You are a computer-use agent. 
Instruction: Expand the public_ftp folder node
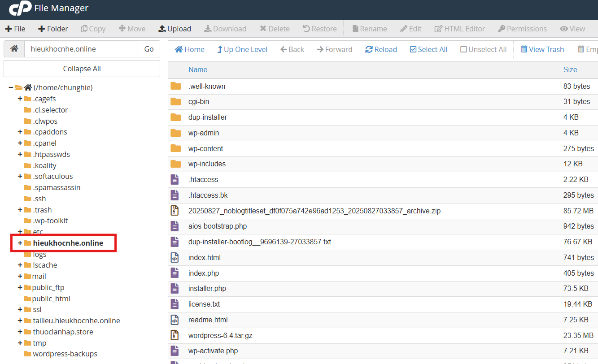pyautogui.click(x=20, y=287)
